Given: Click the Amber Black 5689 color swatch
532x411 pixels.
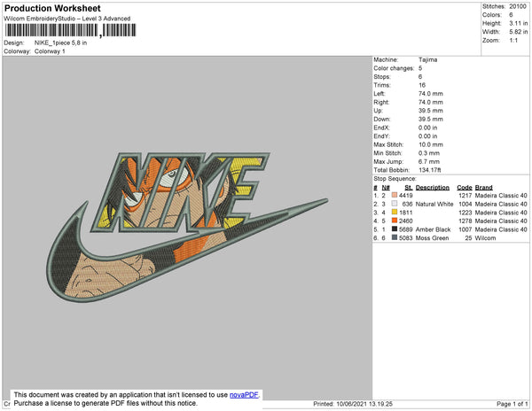Looking at the screenshot, I should coord(395,229).
